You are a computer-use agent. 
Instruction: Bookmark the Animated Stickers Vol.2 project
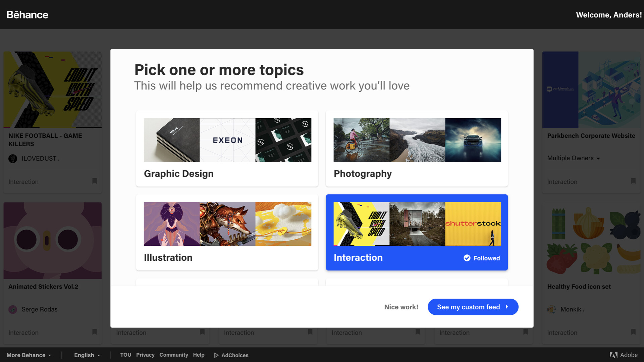[x=95, y=332]
